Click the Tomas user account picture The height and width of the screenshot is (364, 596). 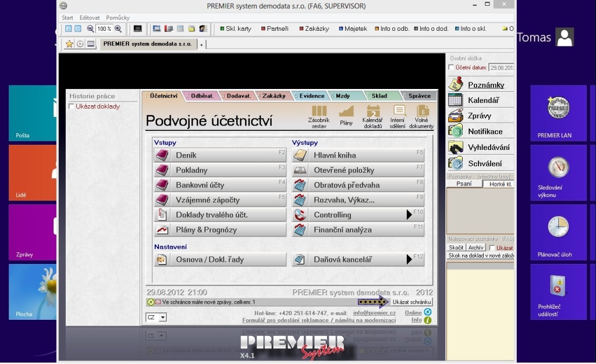point(565,37)
